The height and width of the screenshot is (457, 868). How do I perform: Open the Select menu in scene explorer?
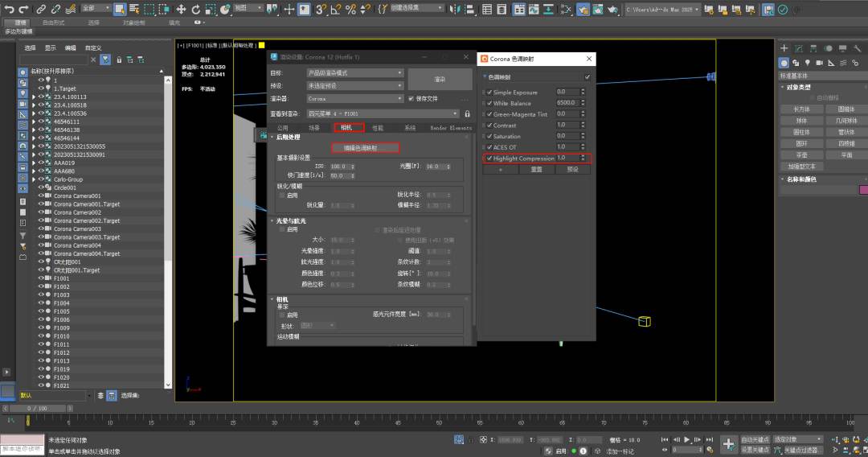point(30,47)
